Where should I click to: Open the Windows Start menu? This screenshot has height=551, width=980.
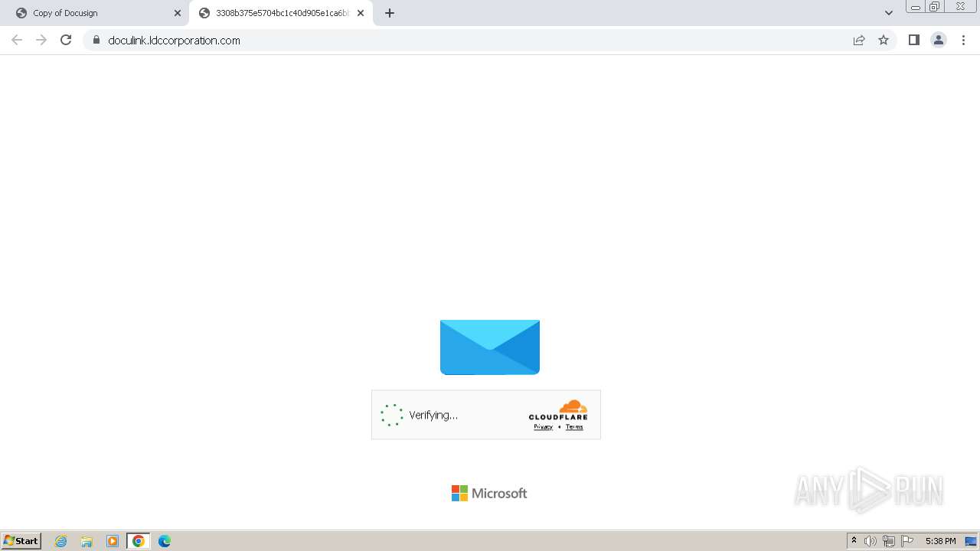[21, 541]
